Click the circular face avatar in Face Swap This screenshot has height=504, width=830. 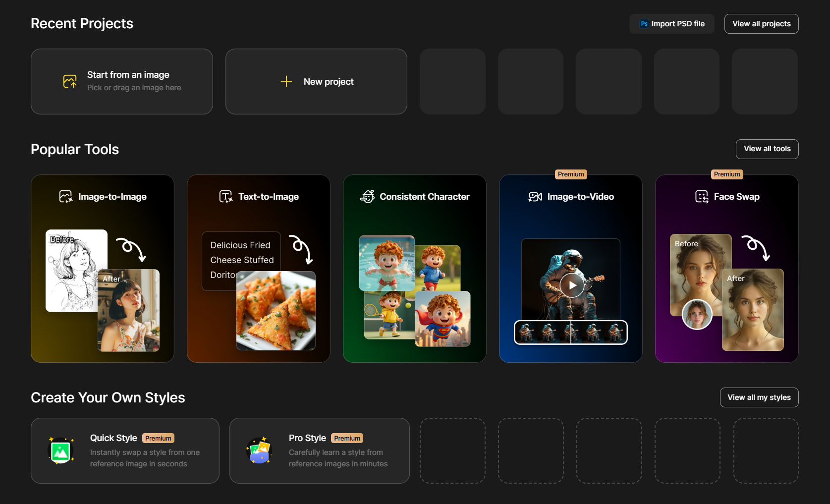[697, 315]
